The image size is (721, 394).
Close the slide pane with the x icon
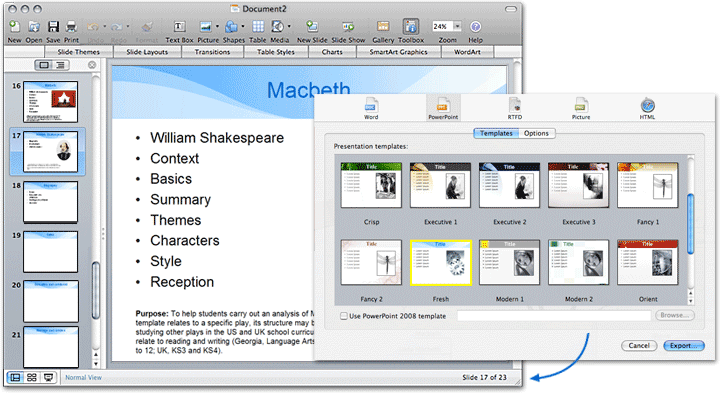[x=92, y=65]
